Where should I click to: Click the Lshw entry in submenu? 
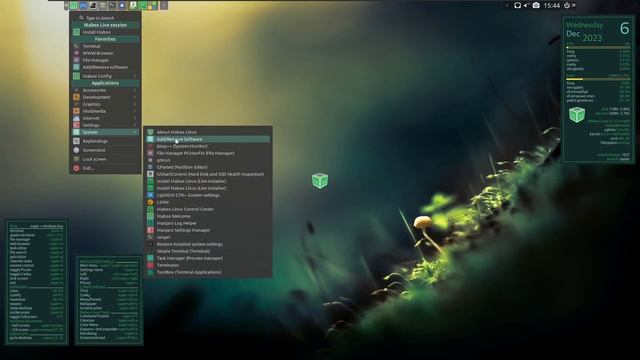click(x=208, y=202)
